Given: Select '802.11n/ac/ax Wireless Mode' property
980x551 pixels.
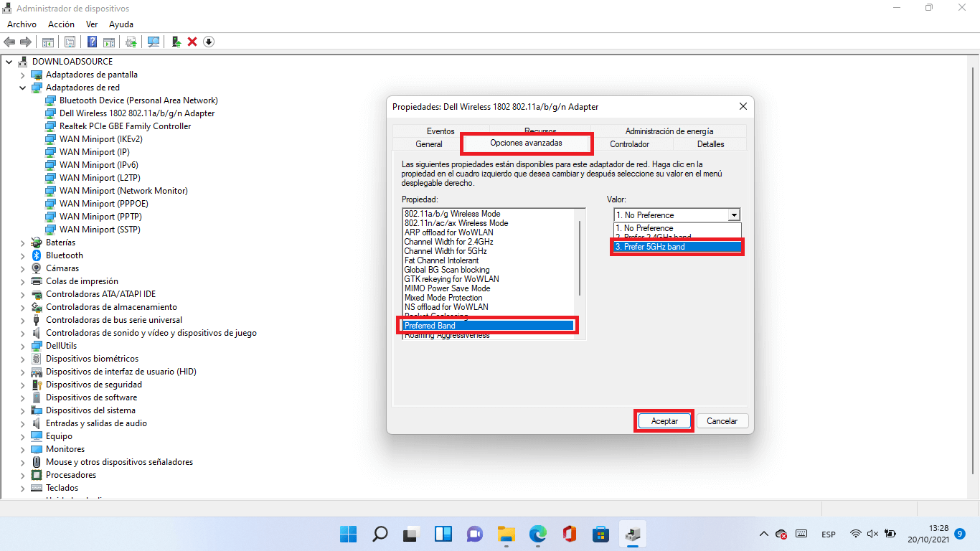Looking at the screenshot, I should pyautogui.click(x=456, y=223).
